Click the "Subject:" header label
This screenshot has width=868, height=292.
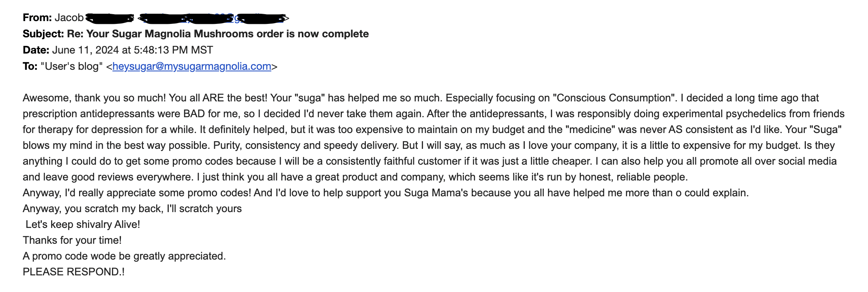pyautogui.click(x=43, y=34)
